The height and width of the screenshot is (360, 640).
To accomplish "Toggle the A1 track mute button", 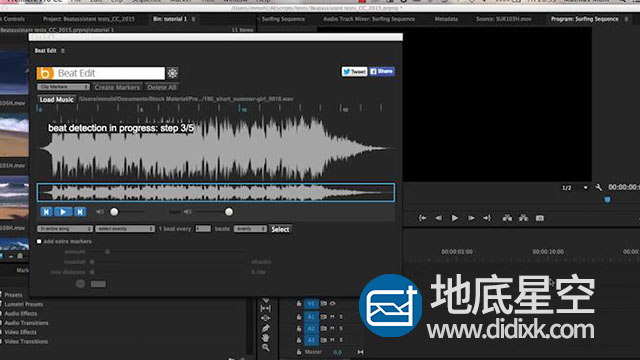I will (332, 317).
